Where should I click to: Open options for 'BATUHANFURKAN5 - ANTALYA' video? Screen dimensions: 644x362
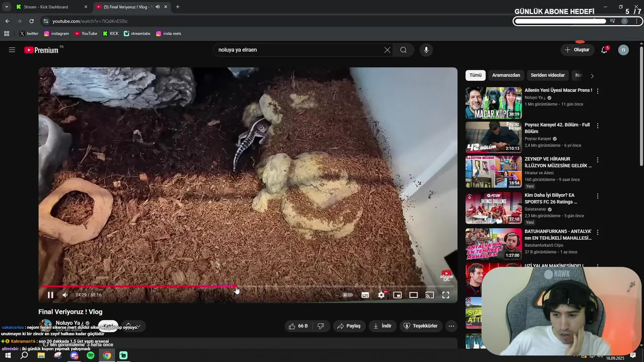click(598, 232)
